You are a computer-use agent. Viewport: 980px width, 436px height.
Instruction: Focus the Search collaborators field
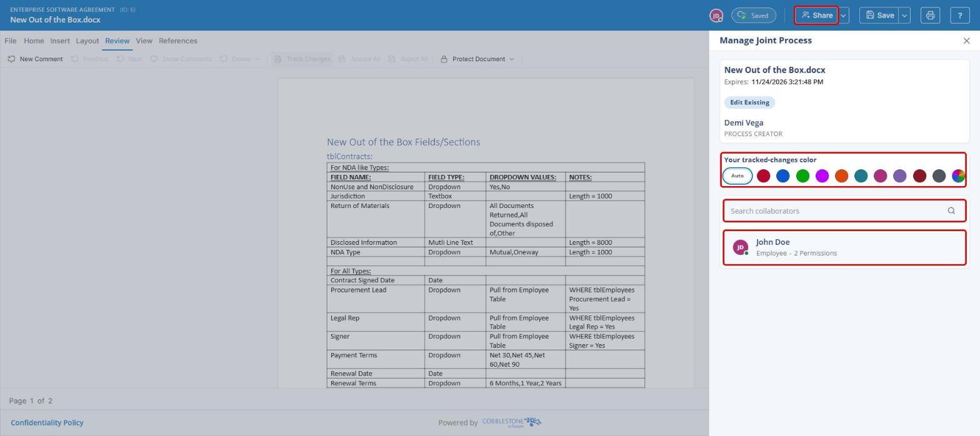844,211
